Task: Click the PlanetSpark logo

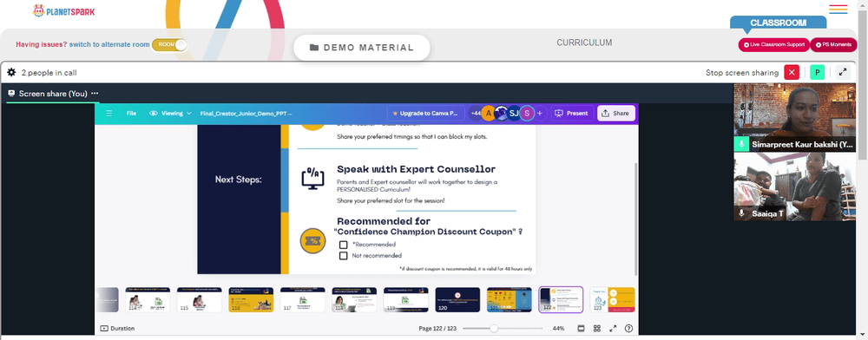Action: (x=63, y=10)
